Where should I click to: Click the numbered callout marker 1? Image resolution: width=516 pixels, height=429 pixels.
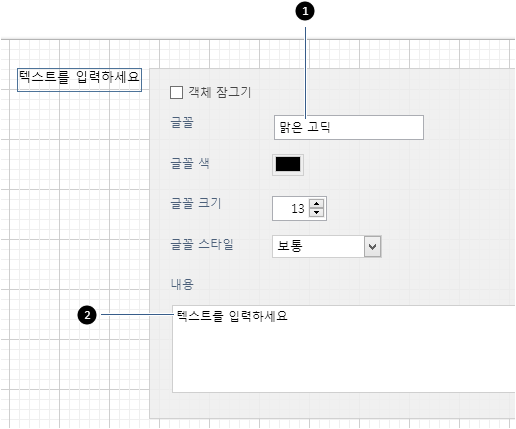click(x=305, y=11)
